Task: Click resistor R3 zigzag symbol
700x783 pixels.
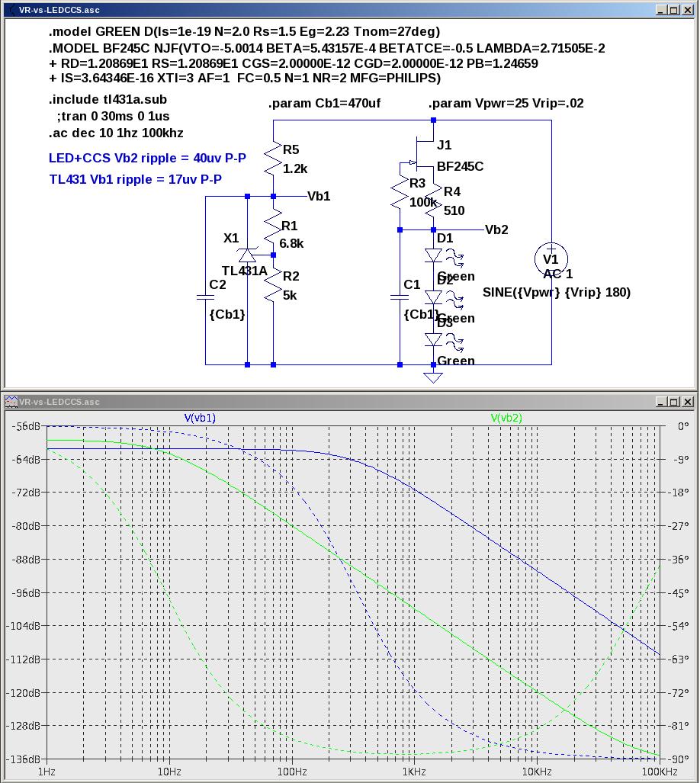Action: click(400, 192)
